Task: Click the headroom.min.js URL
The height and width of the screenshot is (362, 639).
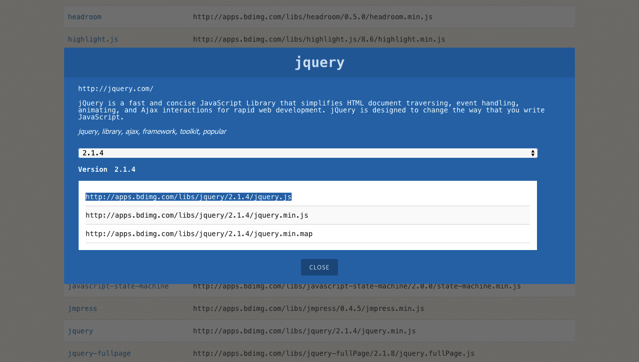Action: tap(313, 17)
